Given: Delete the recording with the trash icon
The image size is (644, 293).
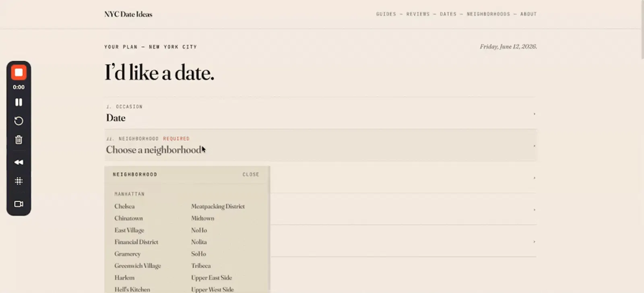Looking at the screenshot, I should point(19,140).
